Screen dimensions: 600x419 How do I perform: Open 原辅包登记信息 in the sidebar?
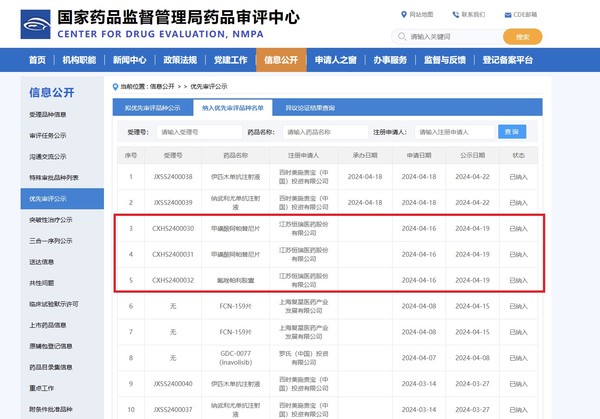(51, 346)
